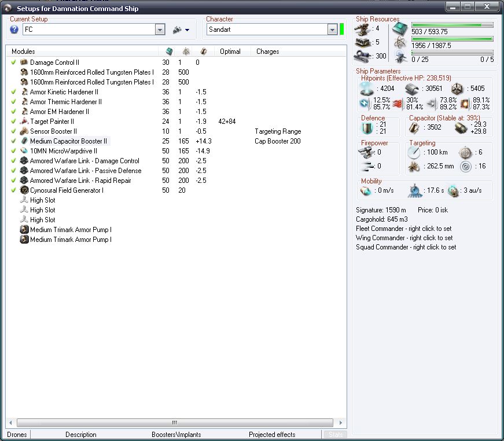Screen dimensions: 504x441
Task: Click the EM resistance icon
Action: (x=365, y=104)
